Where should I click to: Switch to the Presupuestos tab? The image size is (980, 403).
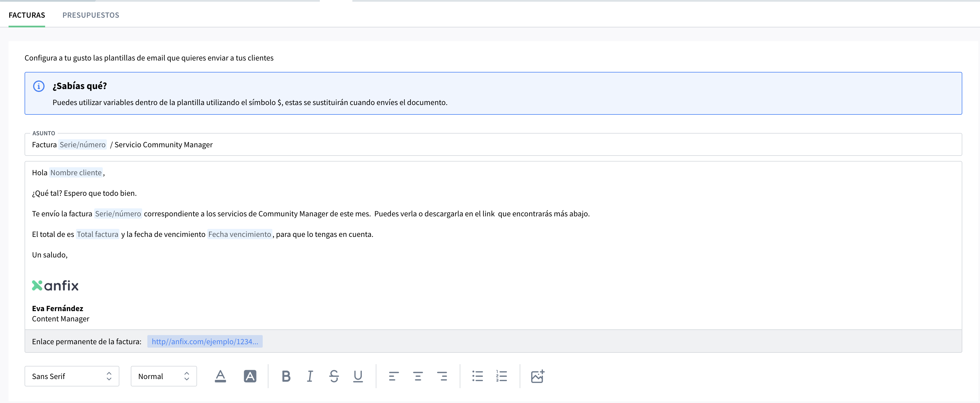[91, 15]
